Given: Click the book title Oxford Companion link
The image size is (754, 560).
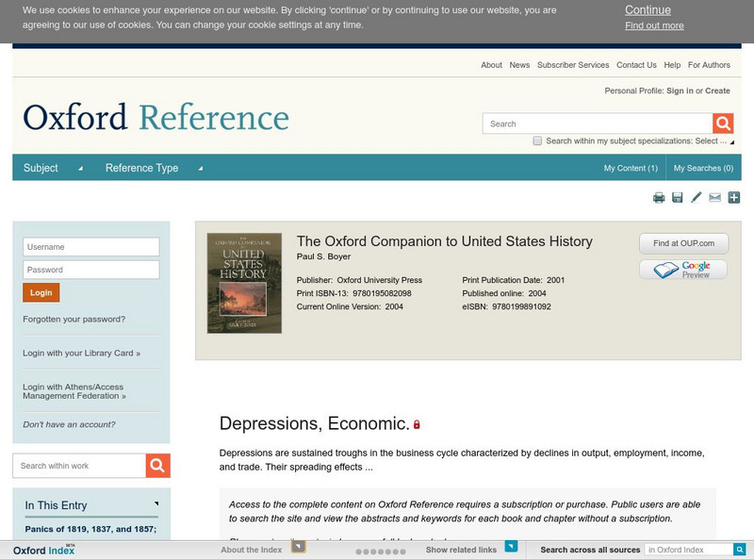Looking at the screenshot, I should coord(444,241).
